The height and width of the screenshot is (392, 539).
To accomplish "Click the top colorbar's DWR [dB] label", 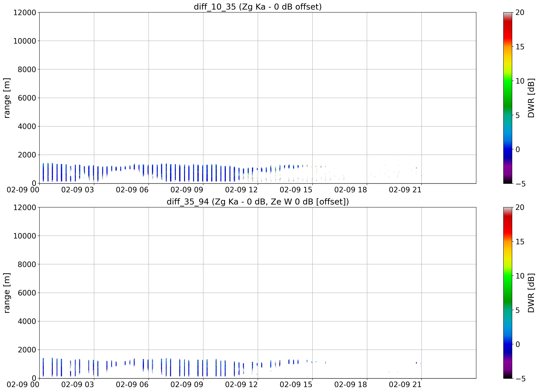I will pyautogui.click(x=531, y=98).
